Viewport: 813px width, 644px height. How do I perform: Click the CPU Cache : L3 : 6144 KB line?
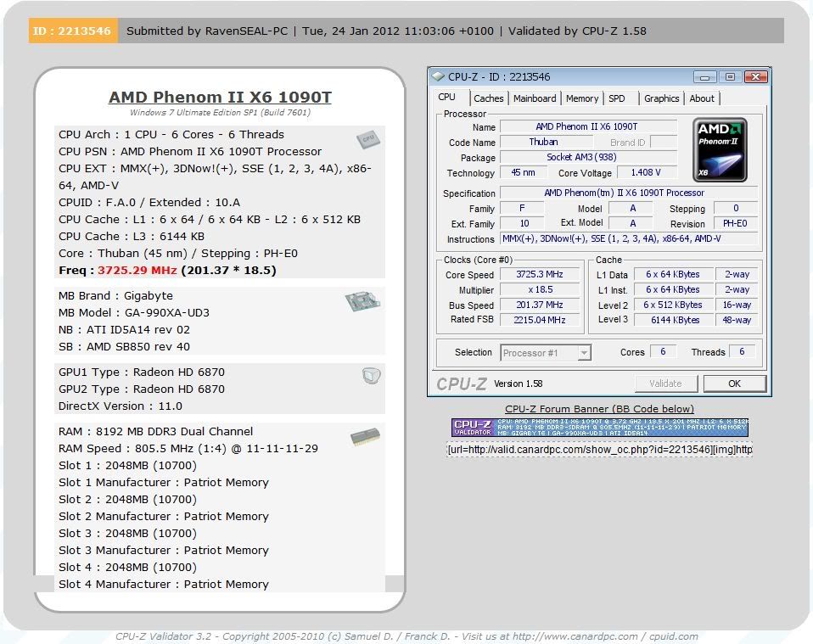coord(132,237)
